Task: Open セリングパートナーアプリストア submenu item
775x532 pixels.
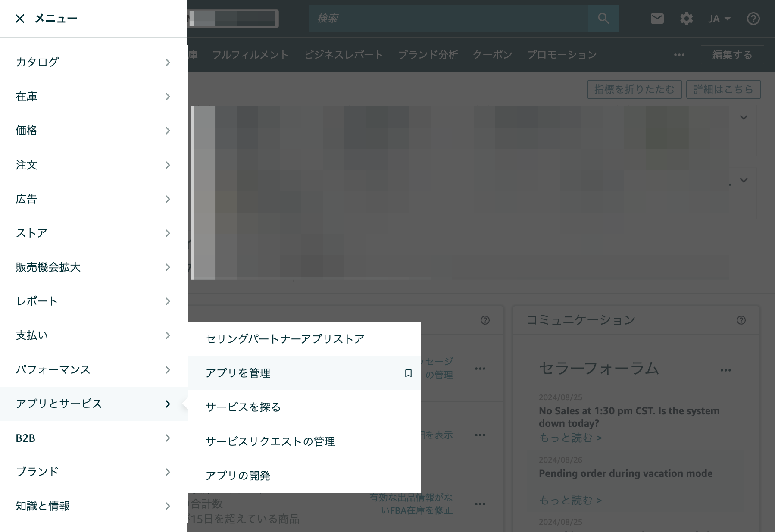Action: click(305, 339)
